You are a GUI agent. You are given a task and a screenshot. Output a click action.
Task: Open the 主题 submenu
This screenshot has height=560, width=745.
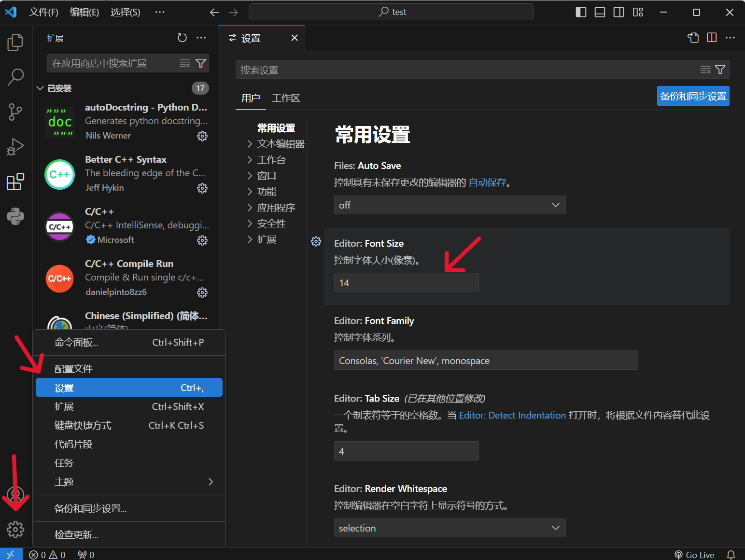click(129, 482)
